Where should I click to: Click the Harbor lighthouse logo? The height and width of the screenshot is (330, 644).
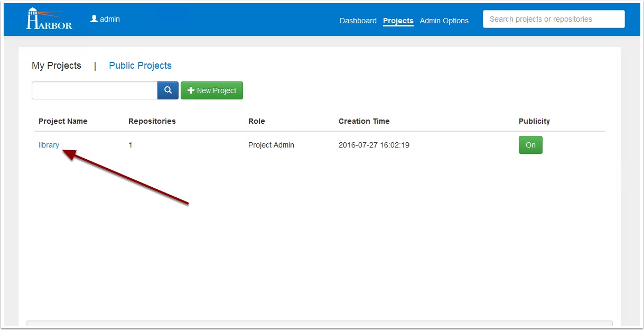(x=49, y=19)
